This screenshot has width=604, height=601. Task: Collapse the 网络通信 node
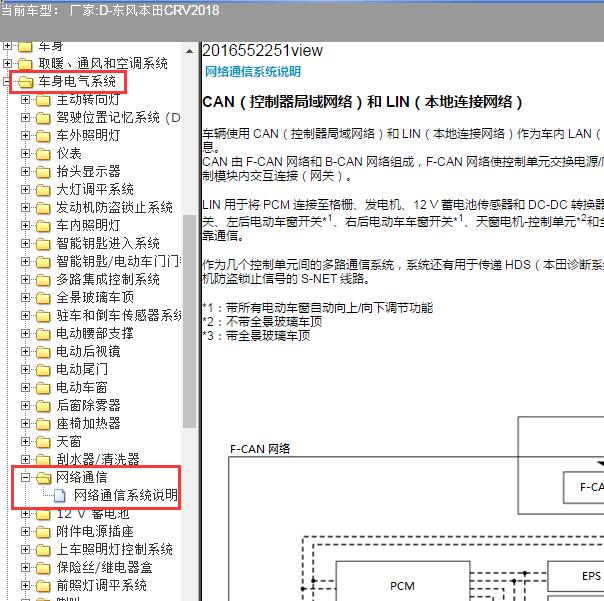pos(25,478)
